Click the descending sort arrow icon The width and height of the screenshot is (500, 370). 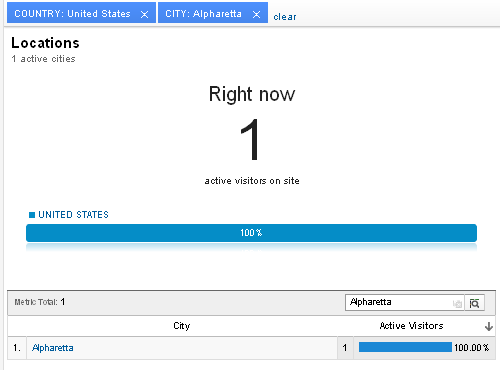pyautogui.click(x=489, y=326)
